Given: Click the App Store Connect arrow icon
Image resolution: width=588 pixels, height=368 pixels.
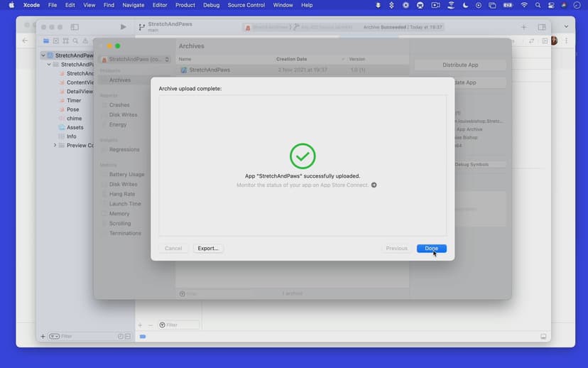Looking at the screenshot, I should point(374,185).
